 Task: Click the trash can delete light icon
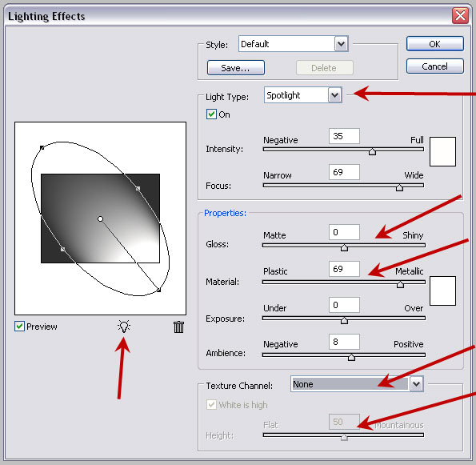click(178, 327)
